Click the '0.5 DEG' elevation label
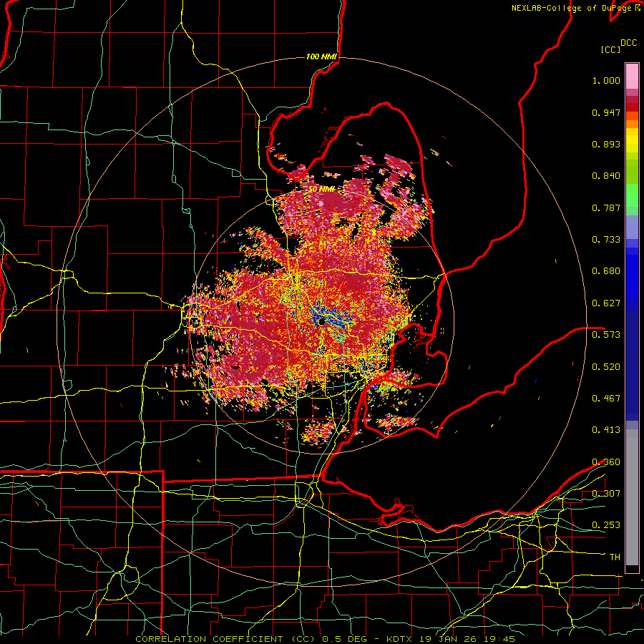The height and width of the screenshot is (644, 644). point(343,639)
